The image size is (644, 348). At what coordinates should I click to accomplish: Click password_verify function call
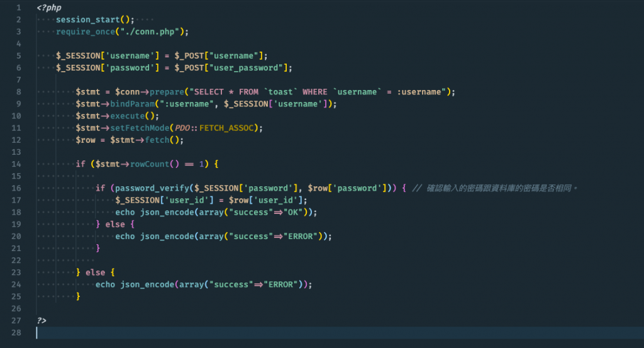152,188
